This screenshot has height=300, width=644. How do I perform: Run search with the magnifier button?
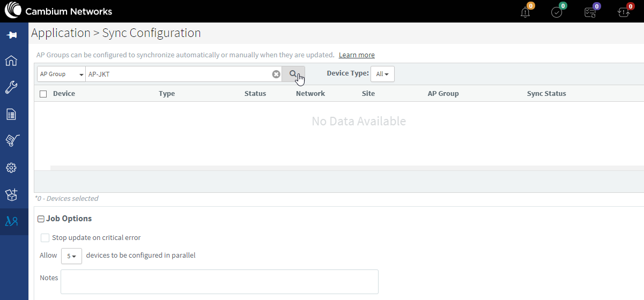pyautogui.click(x=293, y=74)
